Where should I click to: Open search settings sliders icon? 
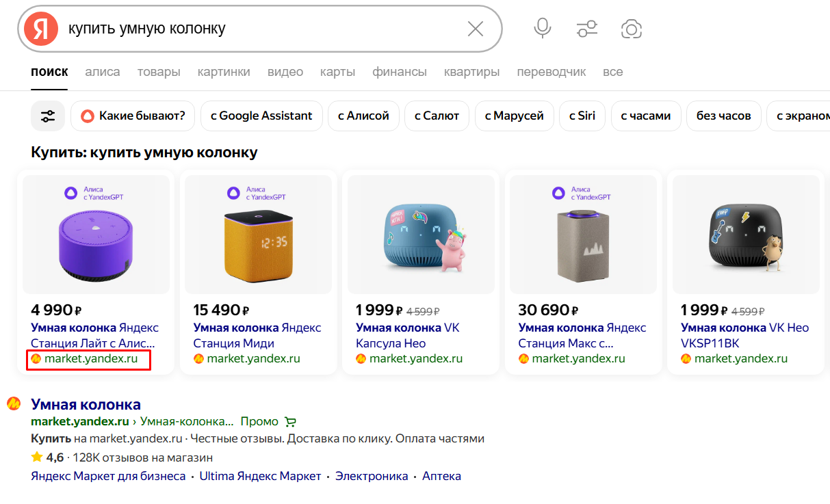click(x=586, y=29)
